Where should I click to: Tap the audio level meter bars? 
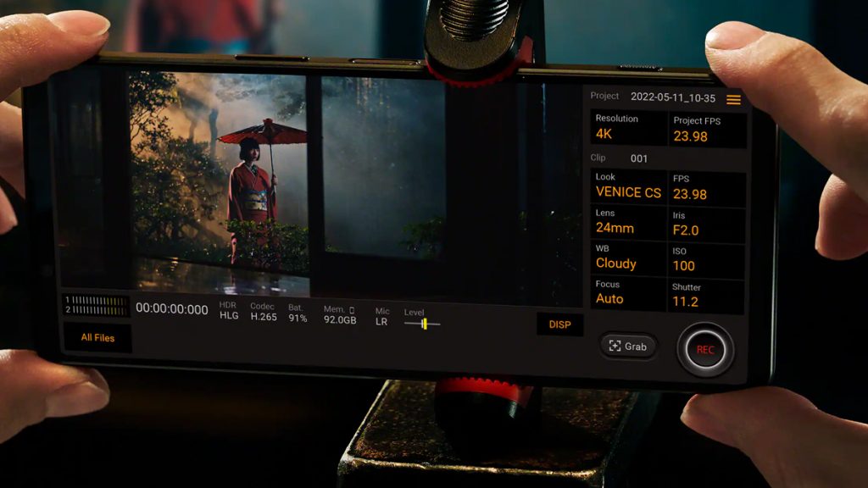96,305
